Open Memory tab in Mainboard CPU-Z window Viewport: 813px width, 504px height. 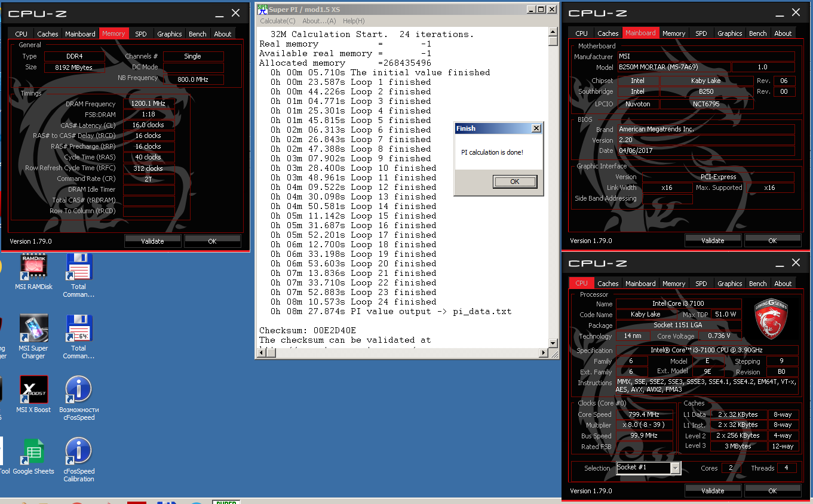tap(674, 33)
